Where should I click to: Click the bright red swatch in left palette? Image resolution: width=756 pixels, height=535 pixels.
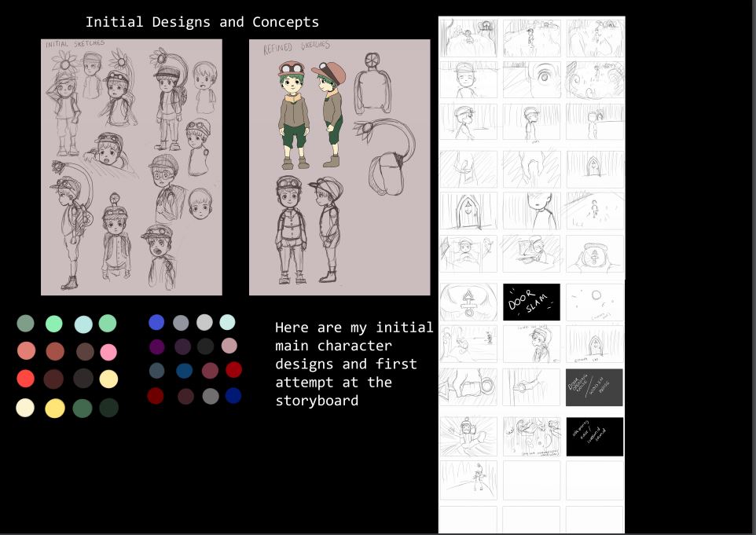pos(25,379)
